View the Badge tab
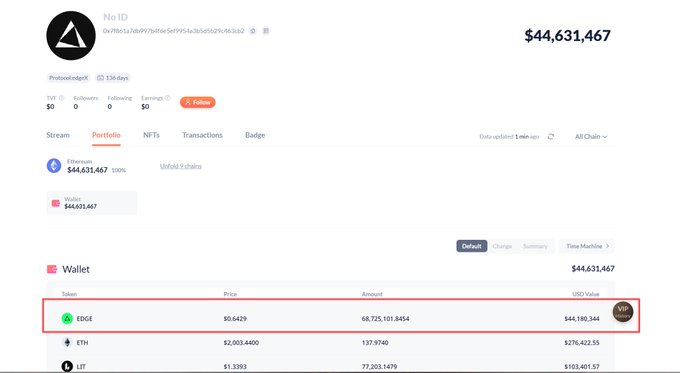 coord(255,135)
